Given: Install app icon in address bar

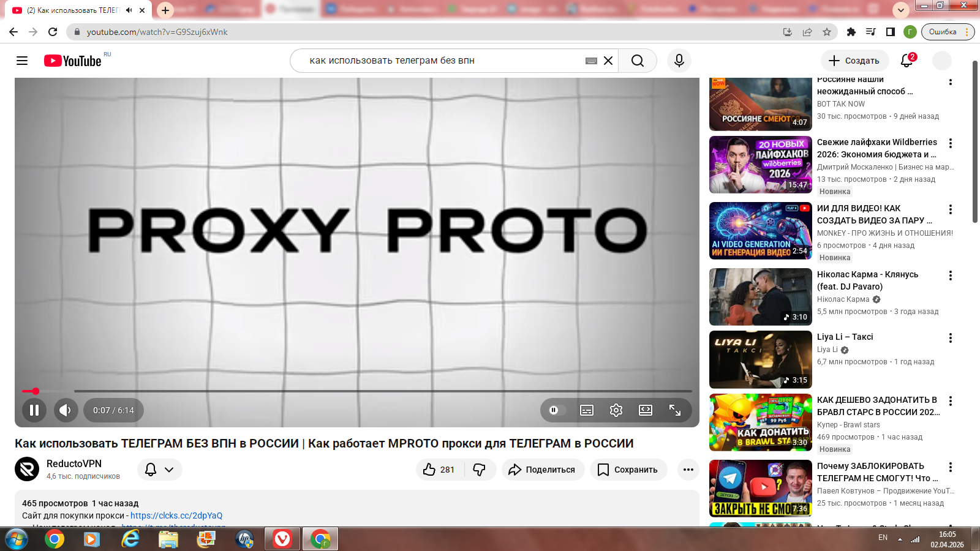Looking at the screenshot, I should click(x=788, y=32).
